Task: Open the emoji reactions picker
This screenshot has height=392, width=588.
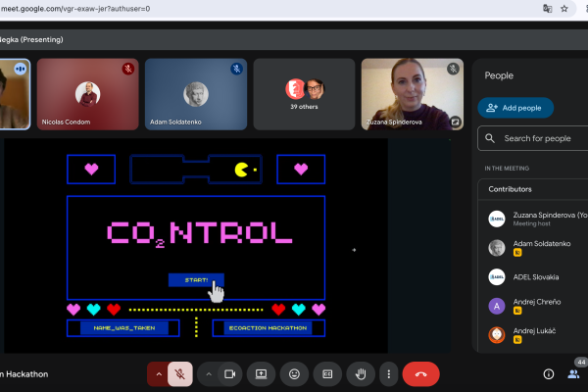Action: tap(294, 373)
